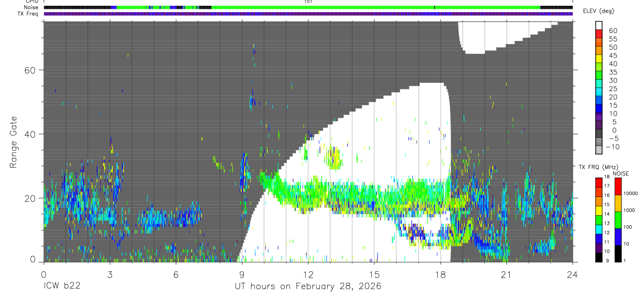The width and height of the screenshot is (644, 297).
Task: Pick the red segment of the TX FRQ color bar
Action: 599,183
